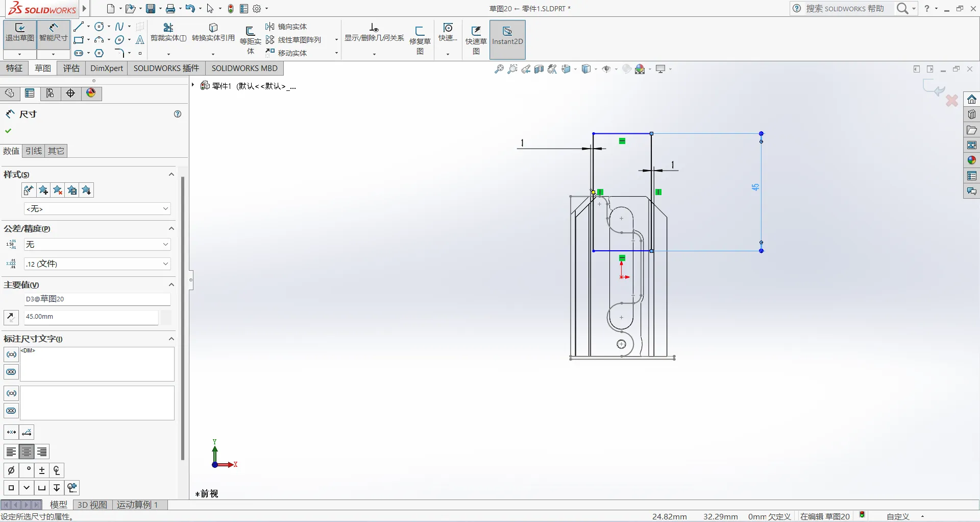Insert diameter symbol into dimension text

pyautogui.click(x=11, y=470)
